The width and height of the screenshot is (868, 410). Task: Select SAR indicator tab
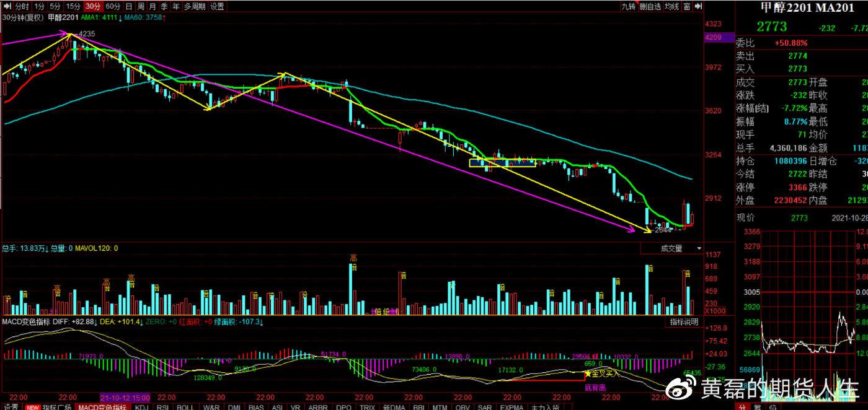tap(485, 407)
